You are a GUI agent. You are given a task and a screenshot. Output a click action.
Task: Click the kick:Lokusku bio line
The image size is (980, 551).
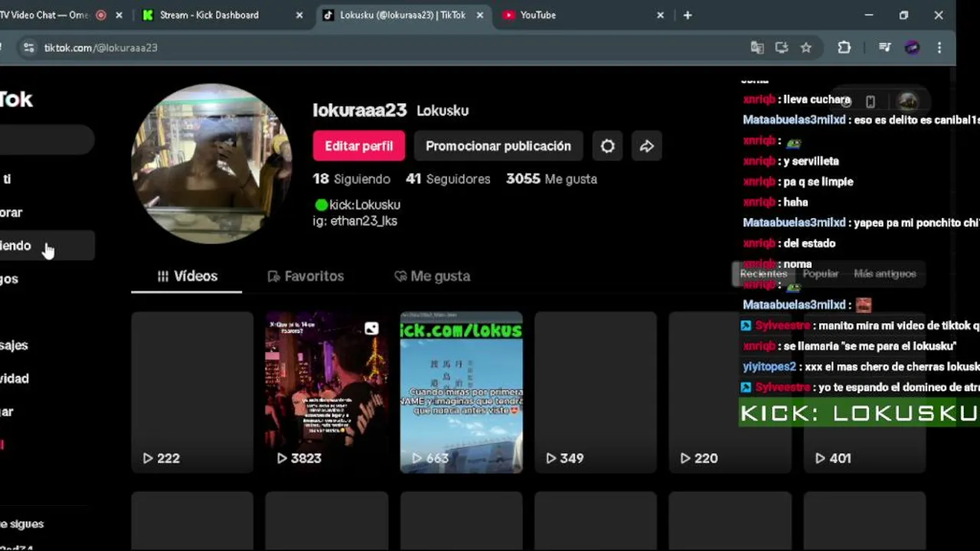pos(358,205)
